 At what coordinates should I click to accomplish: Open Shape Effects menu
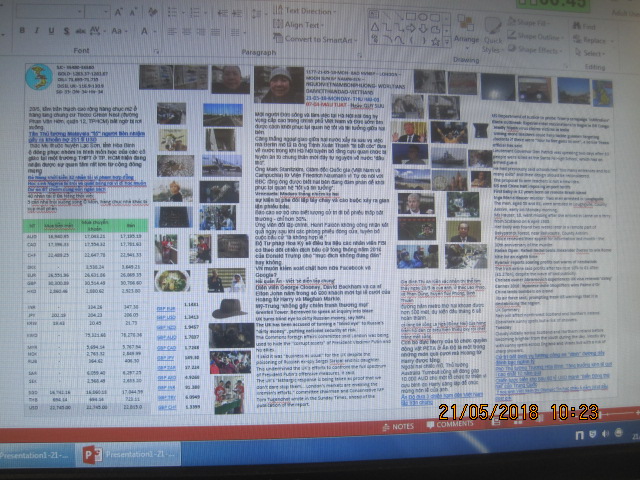[x=534, y=50]
